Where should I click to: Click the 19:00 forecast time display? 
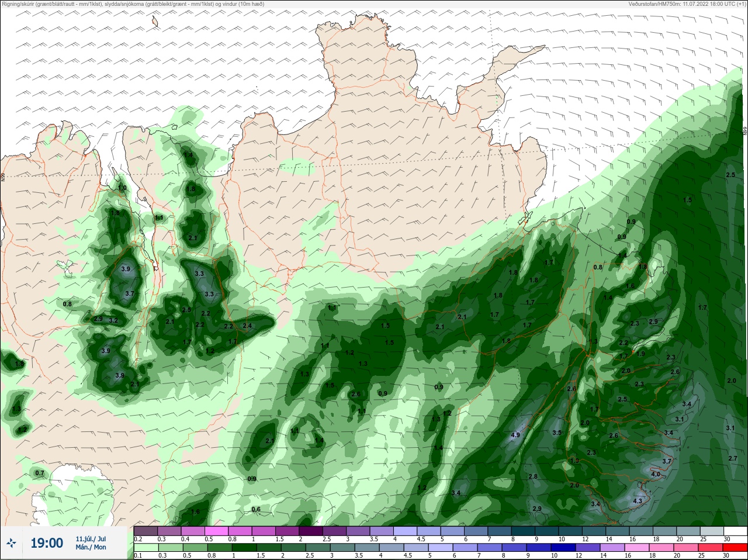(47, 543)
